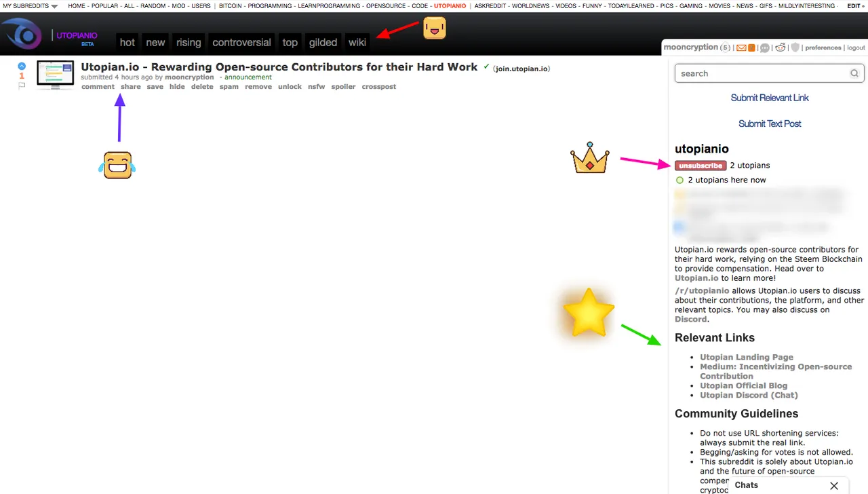Open the gilded tab
This screenshot has height=494, width=868.
(x=323, y=42)
